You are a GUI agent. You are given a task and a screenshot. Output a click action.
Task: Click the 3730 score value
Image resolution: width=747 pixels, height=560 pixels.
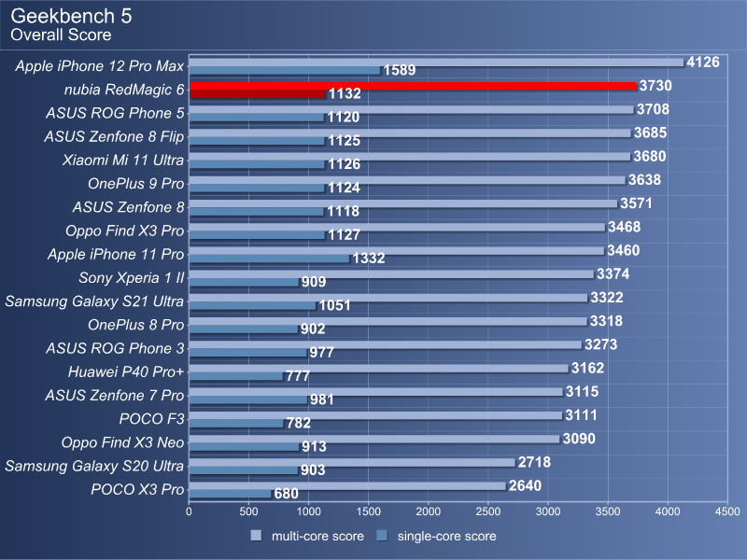coord(655,86)
